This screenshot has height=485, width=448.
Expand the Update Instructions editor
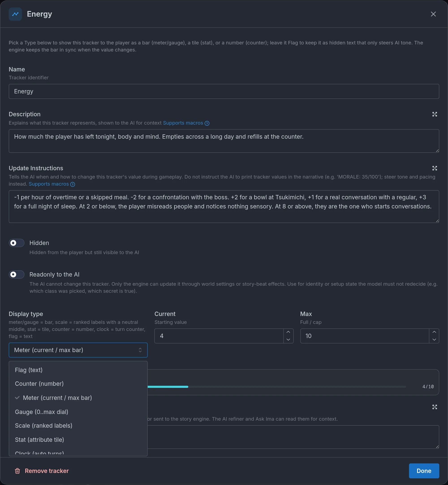pyautogui.click(x=434, y=168)
